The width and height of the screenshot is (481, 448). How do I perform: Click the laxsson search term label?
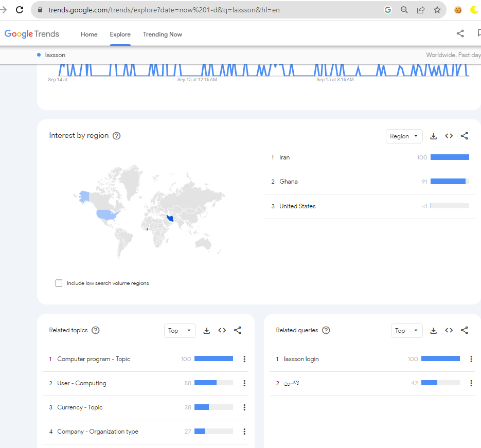tap(55, 55)
